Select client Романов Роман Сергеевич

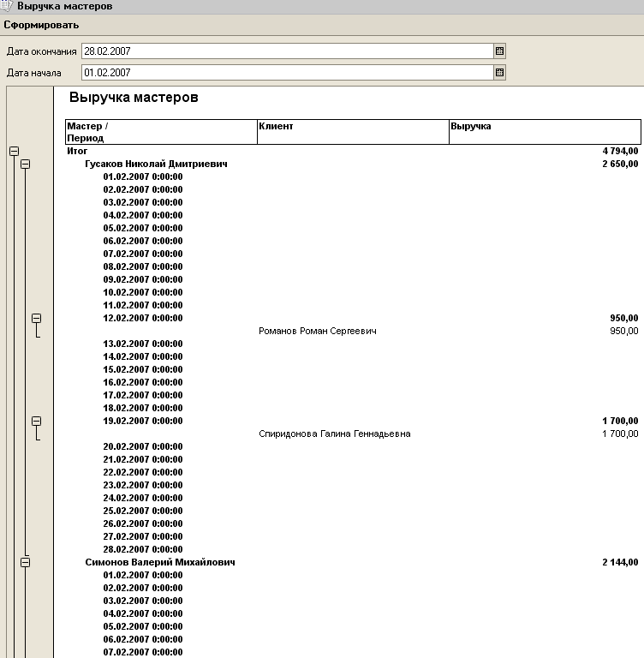(x=318, y=331)
